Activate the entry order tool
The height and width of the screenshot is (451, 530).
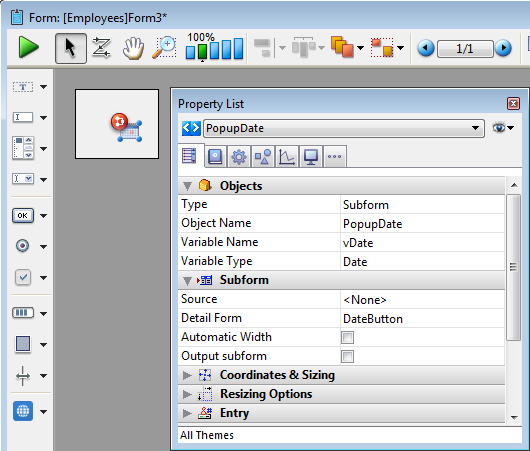[x=101, y=48]
